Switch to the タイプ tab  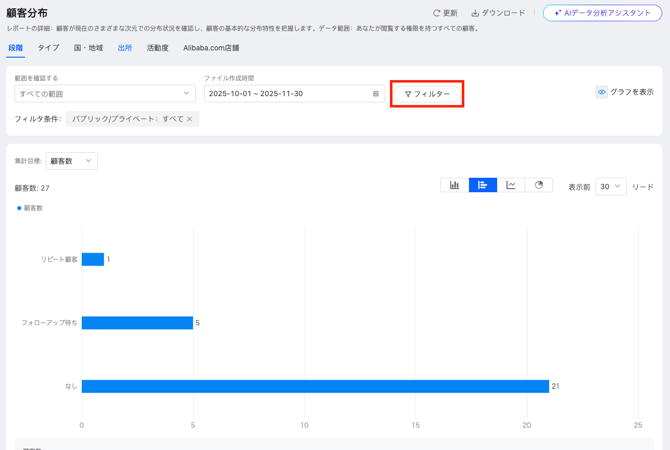(48, 48)
